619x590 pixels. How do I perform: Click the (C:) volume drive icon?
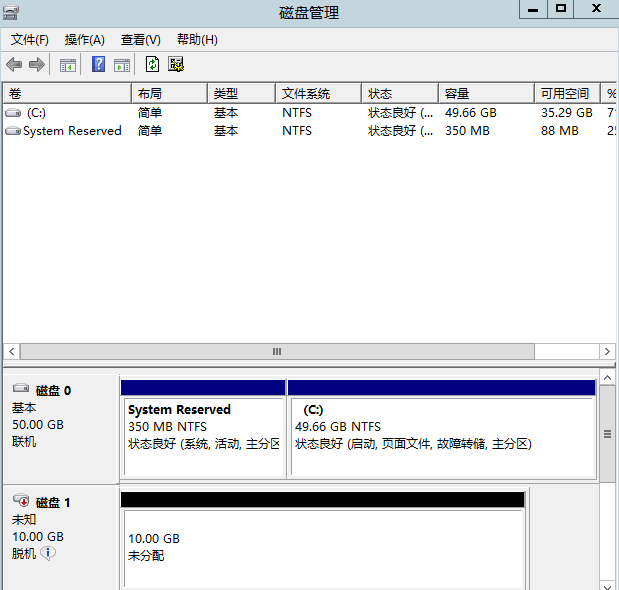click(x=13, y=113)
